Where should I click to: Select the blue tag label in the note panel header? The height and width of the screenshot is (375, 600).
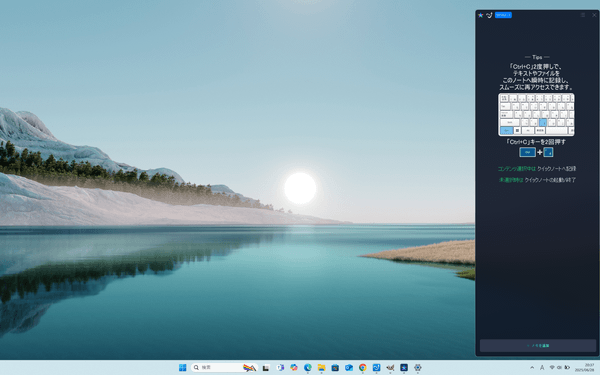(503, 15)
